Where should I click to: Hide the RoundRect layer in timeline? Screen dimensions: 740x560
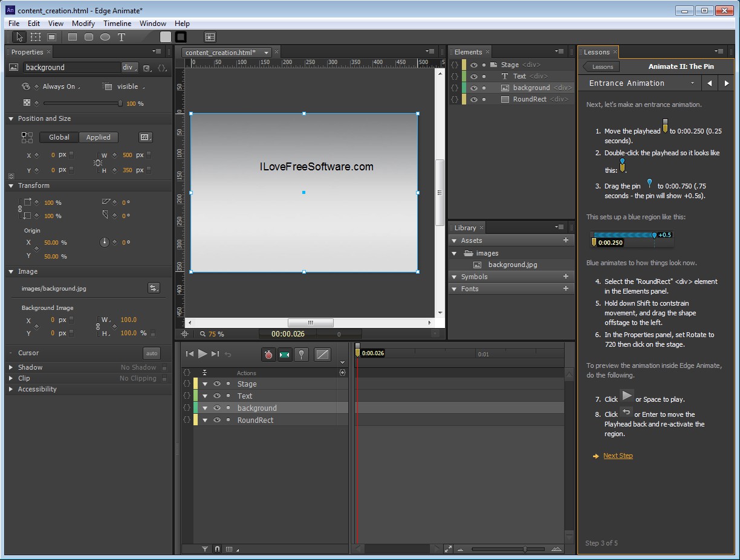[217, 420]
